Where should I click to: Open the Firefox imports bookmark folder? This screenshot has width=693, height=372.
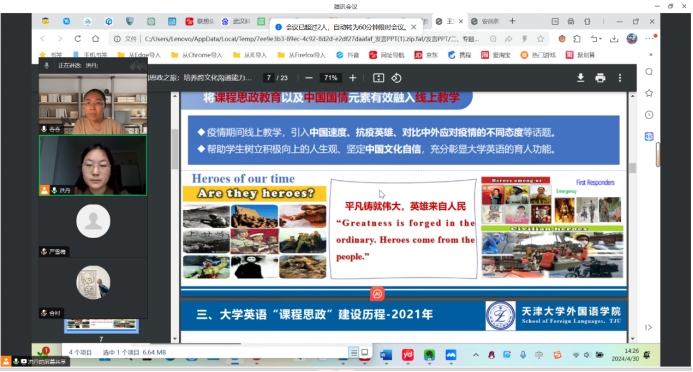tap(301, 55)
